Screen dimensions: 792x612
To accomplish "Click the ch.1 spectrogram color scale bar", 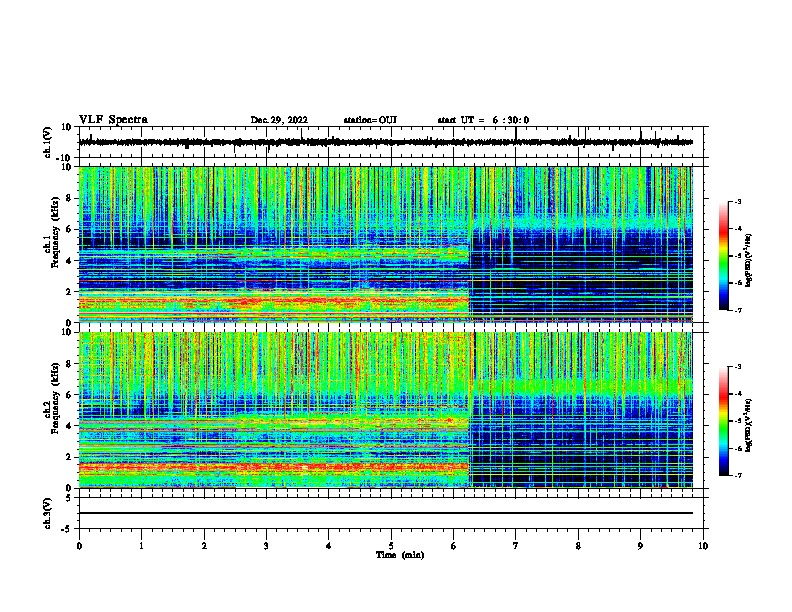I will pyautogui.click(x=723, y=256).
